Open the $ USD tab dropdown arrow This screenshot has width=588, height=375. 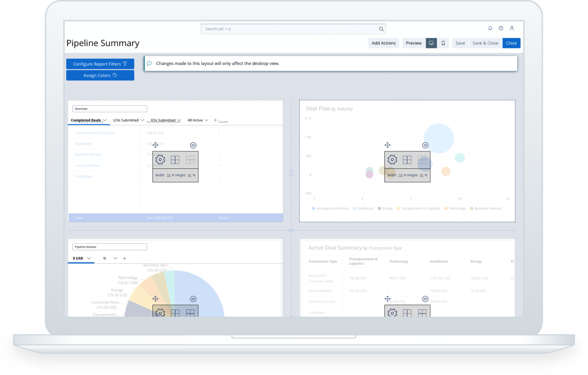point(89,258)
